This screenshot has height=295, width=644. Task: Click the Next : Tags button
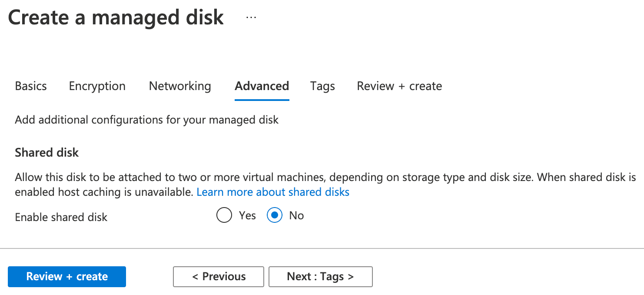click(x=320, y=276)
